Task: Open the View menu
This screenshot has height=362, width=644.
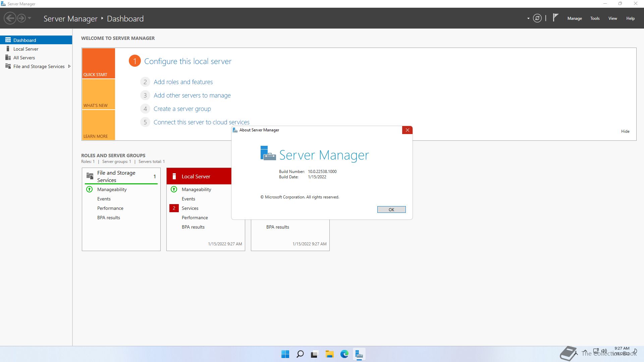Action: (613, 18)
